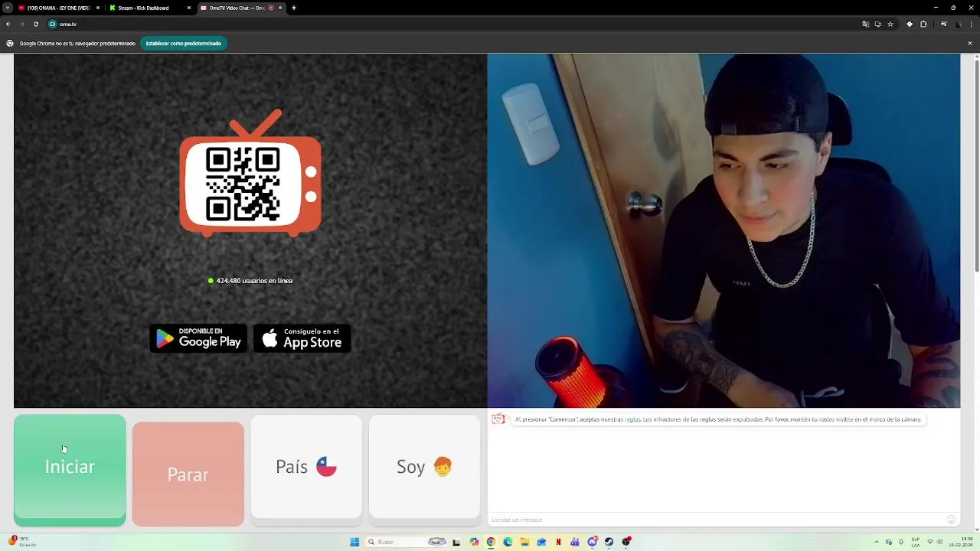Viewport: 980px width, 551px height.
Task: Close the OmeTV Video Chat tab
Action: coord(280,8)
